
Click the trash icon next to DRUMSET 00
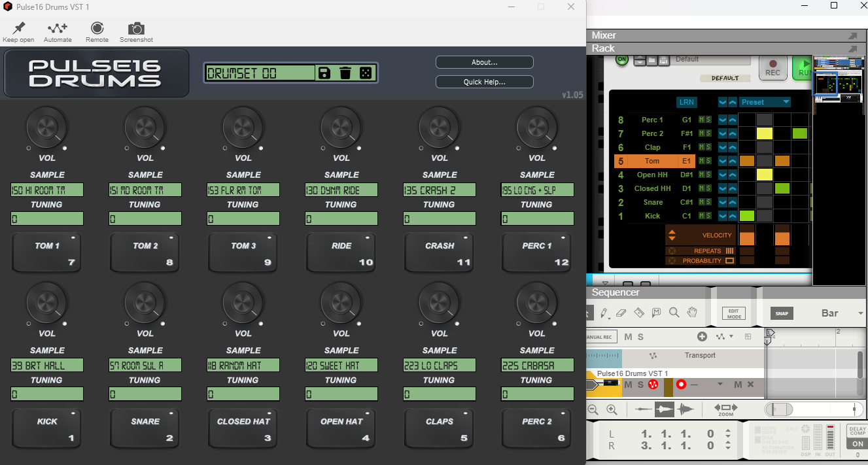[345, 73]
